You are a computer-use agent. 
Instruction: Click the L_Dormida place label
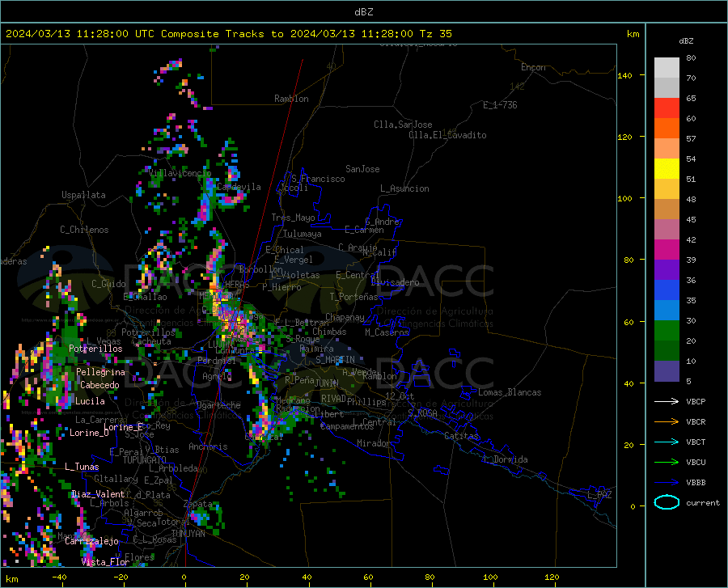tap(505, 459)
